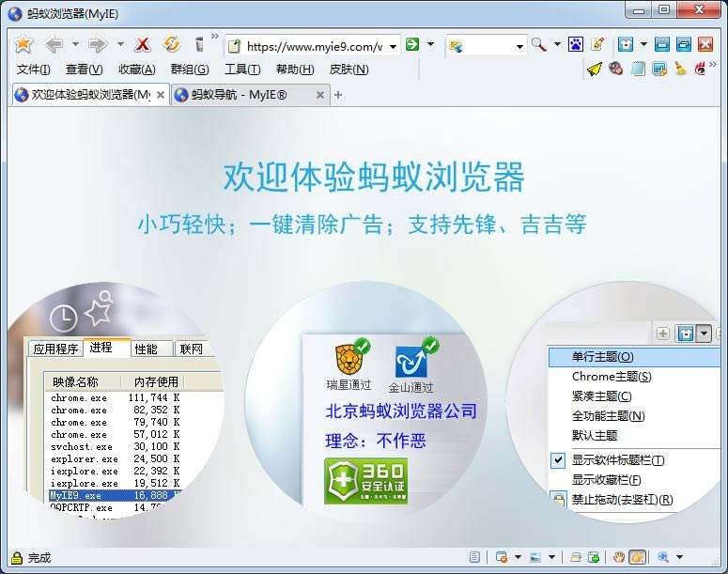Screen dimensions: 728x574
Task: Click the search magnifier icon
Action: coord(539,44)
